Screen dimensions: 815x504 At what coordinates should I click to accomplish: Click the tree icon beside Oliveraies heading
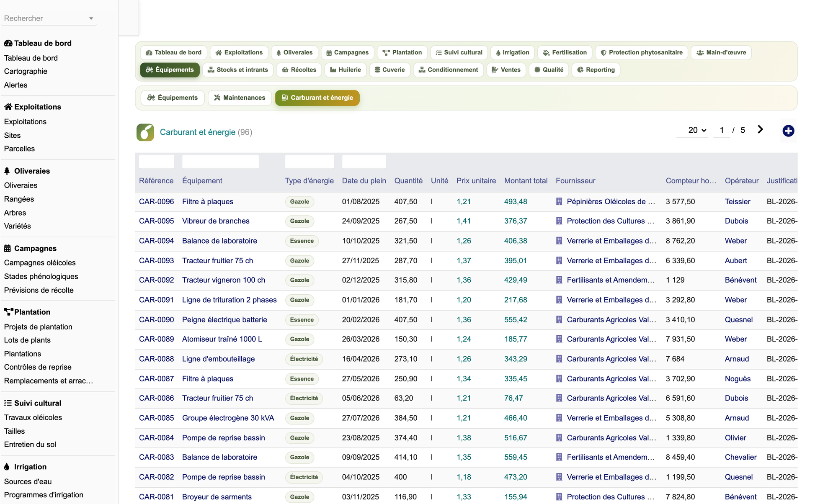[x=7, y=171]
